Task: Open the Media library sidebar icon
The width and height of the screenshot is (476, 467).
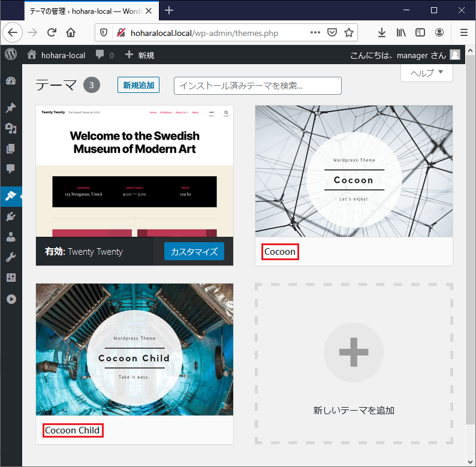Action: pos(11,128)
